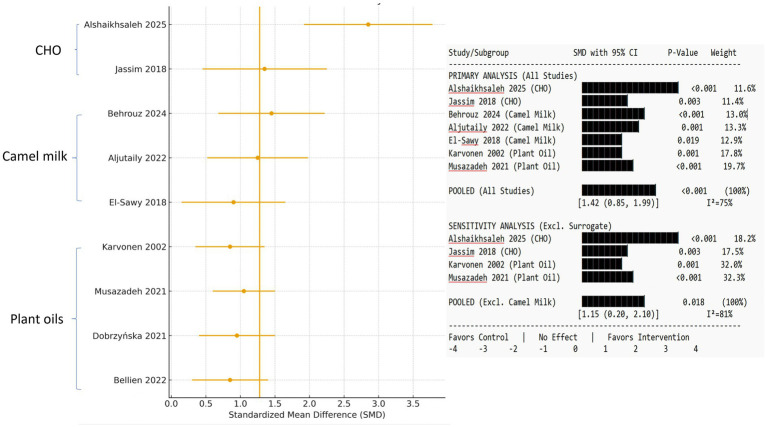Click the Aljutaily 2022 (Camel Milk) table row label
This screenshot has width=767, height=427.
(x=506, y=128)
